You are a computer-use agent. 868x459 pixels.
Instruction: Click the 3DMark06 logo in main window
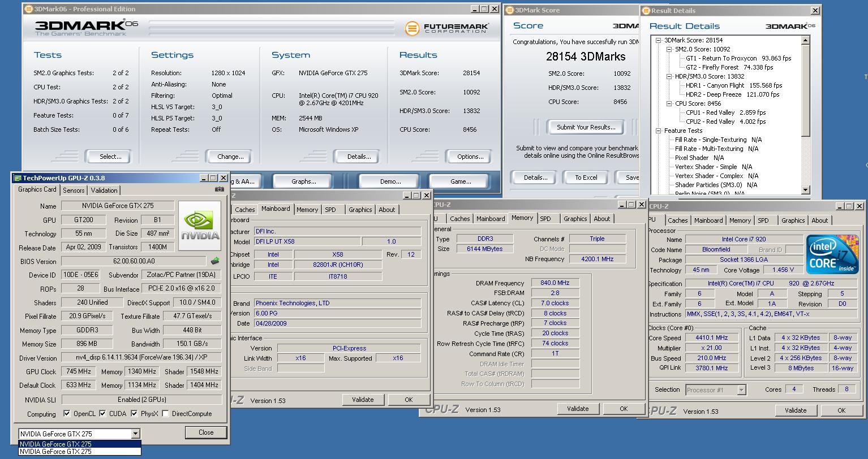(87, 28)
